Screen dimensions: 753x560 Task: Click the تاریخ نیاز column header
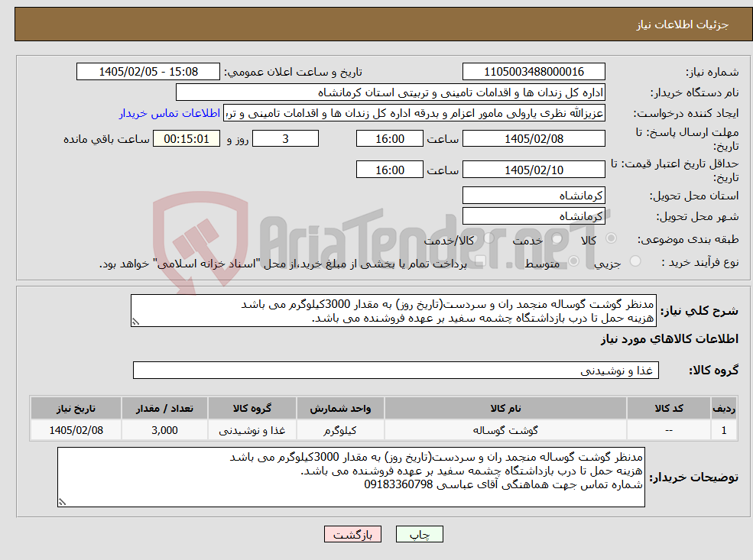76,409
